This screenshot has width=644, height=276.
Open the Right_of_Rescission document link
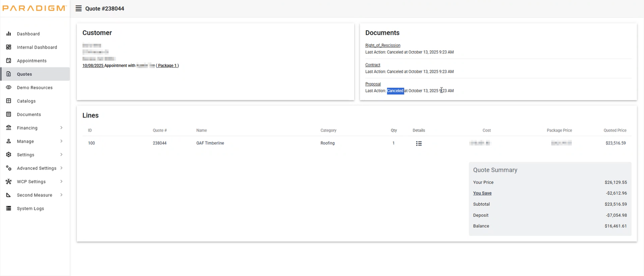tap(383, 45)
